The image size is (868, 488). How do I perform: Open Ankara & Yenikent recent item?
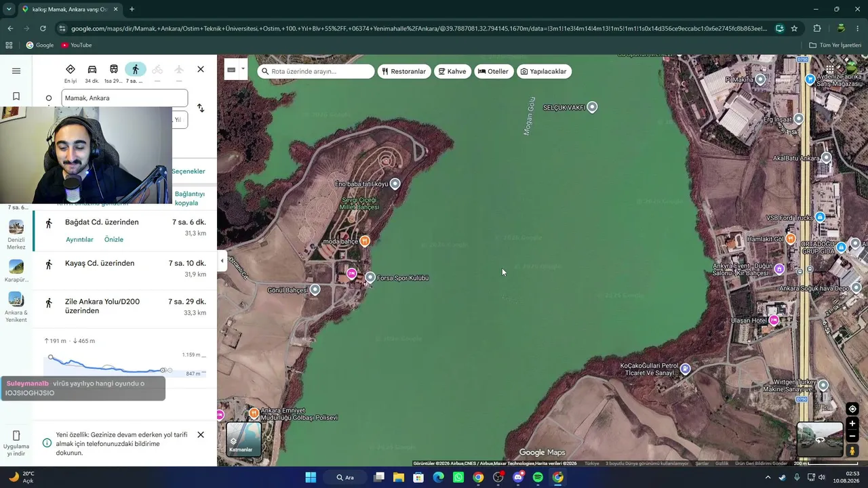(x=16, y=307)
